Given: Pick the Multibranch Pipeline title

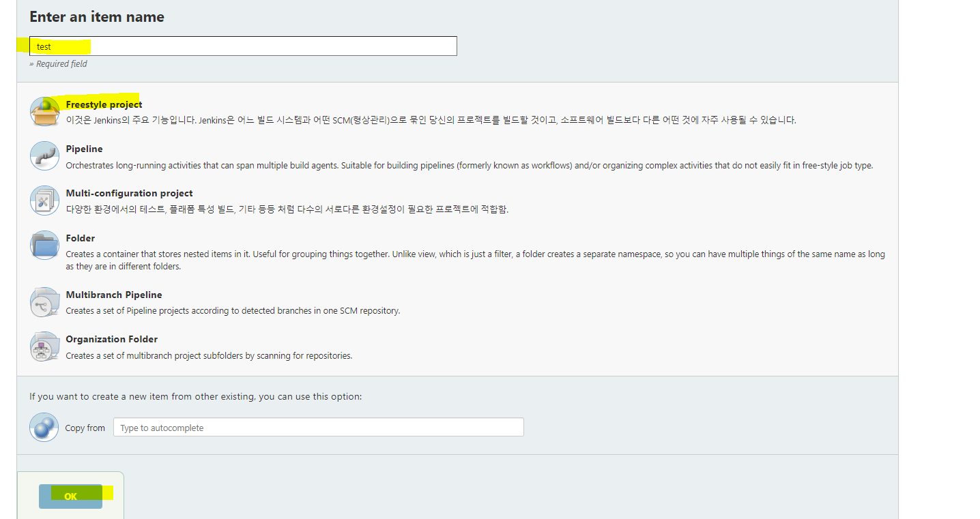Looking at the screenshot, I should [114, 295].
